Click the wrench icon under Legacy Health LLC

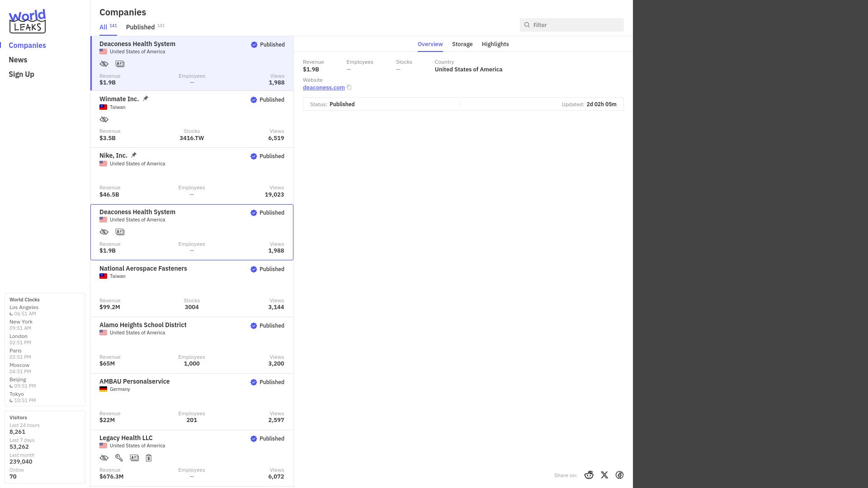119,458
